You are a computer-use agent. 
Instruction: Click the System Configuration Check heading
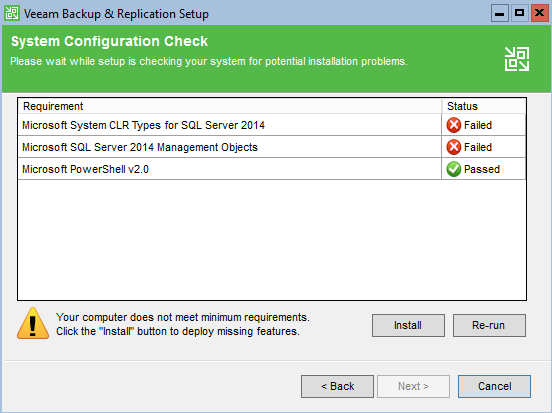coord(109,41)
